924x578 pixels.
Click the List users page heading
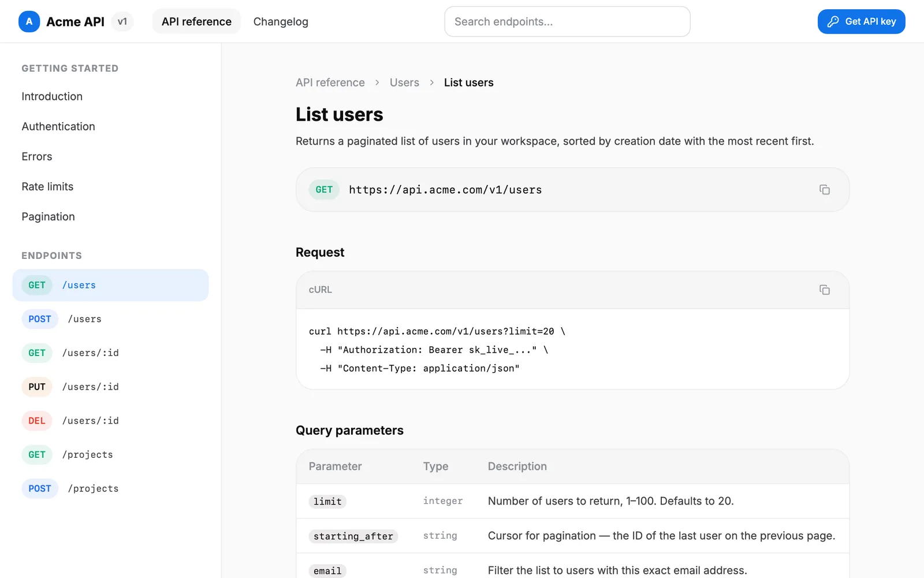(339, 114)
